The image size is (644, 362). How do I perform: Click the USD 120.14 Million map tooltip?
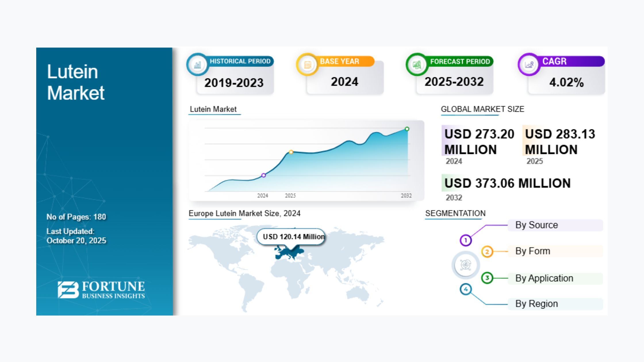pyautogui.click(x=291, y=237)
